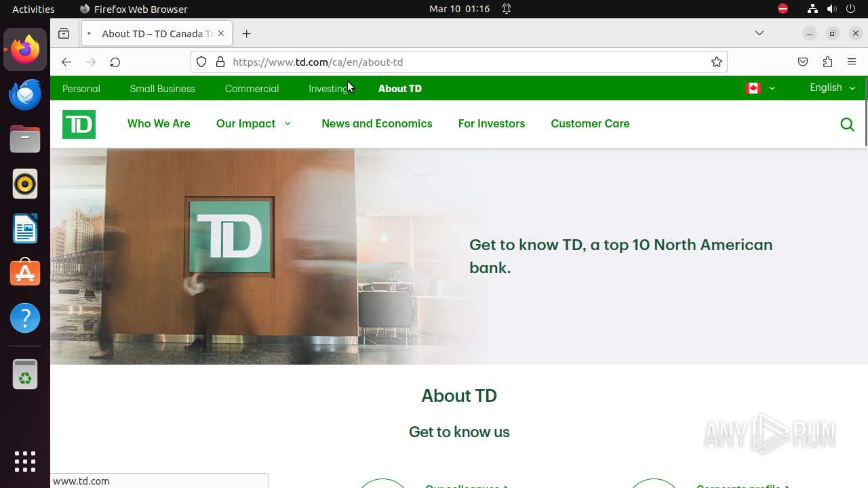Bookmark this page with the star icon
This screenshot has height=488, width=868.
(717, 62)
